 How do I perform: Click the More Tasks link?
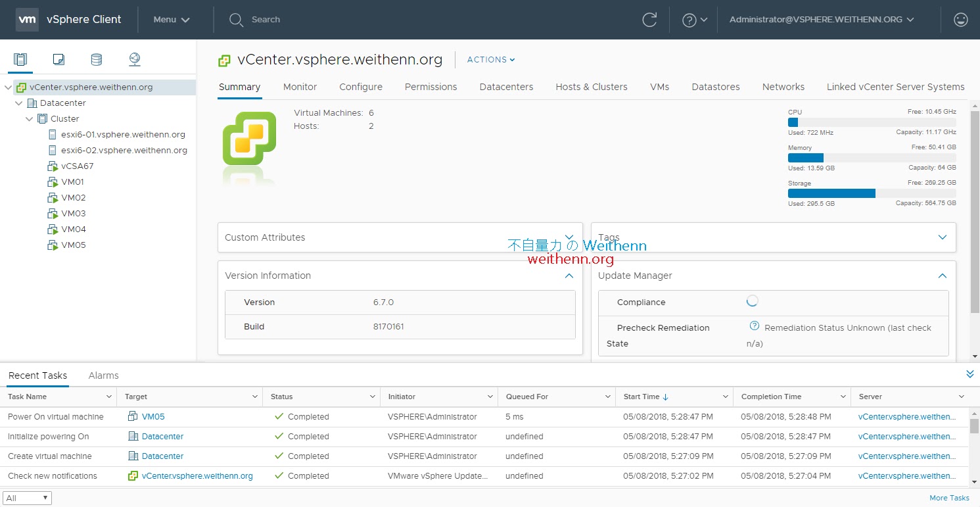(x=949, y=498)
